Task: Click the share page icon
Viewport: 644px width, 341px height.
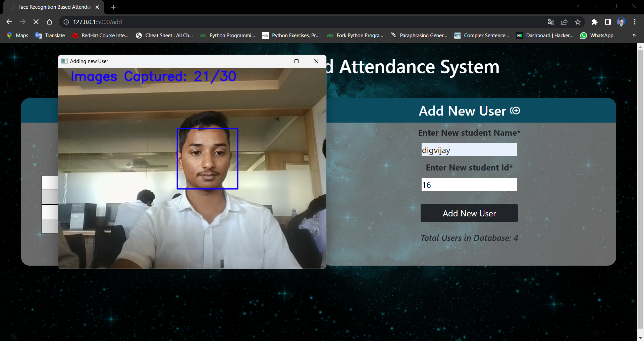Action: pyautogui.click(x=564, y=22)
